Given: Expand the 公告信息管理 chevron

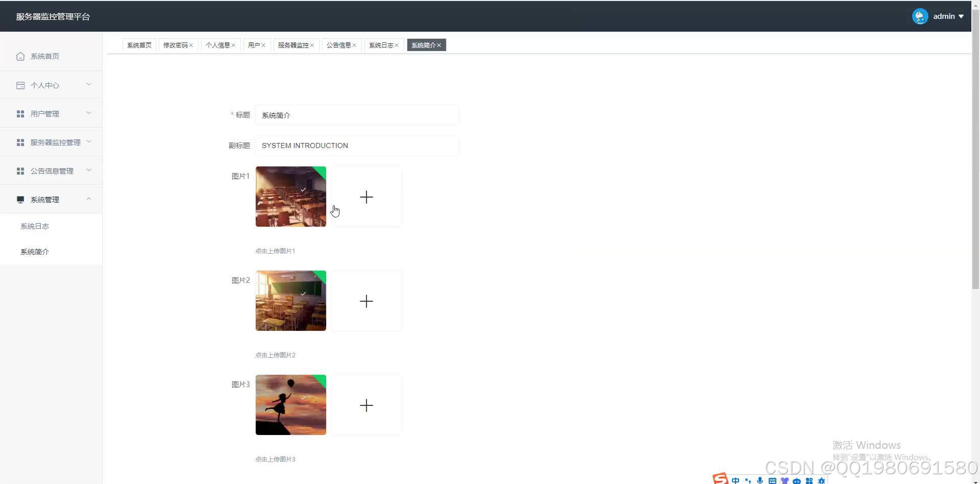Looking at the screenshot, I should [89, 170].
